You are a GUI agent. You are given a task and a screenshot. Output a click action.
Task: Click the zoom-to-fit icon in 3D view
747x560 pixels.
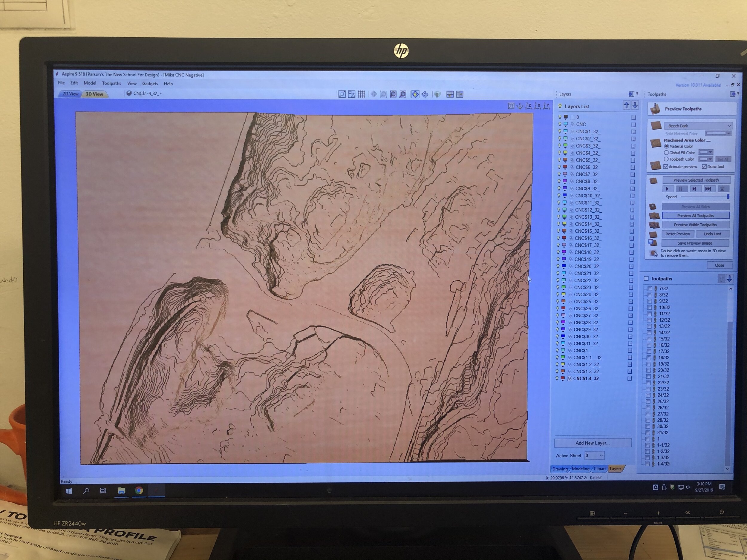511,106
